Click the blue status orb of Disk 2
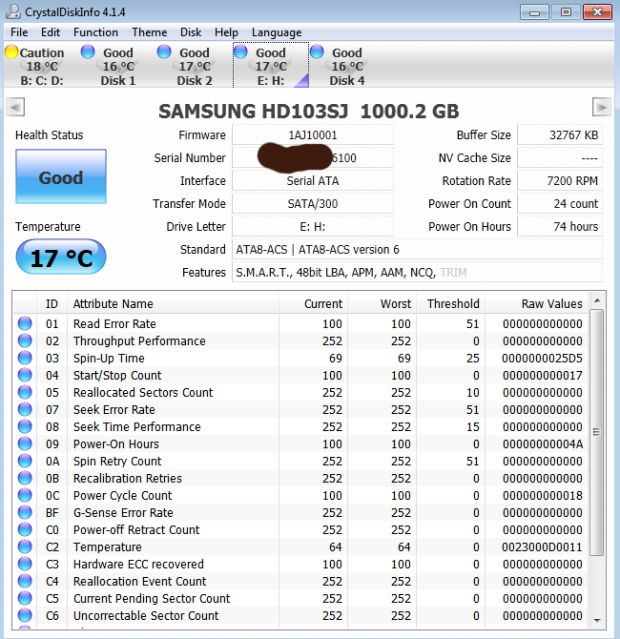Image resolution: width=620 pixels, height=639 pixels. (164, 52)
